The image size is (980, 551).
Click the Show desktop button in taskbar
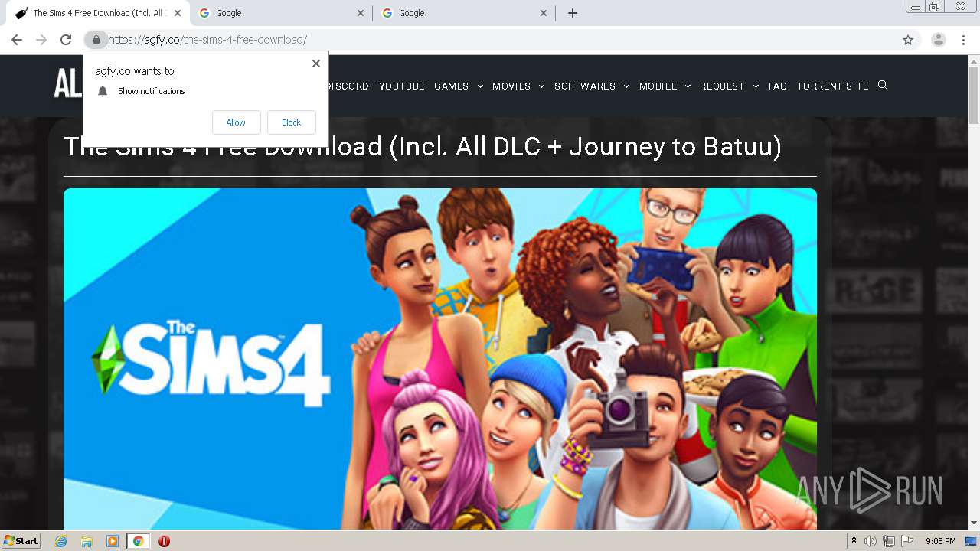972,541
